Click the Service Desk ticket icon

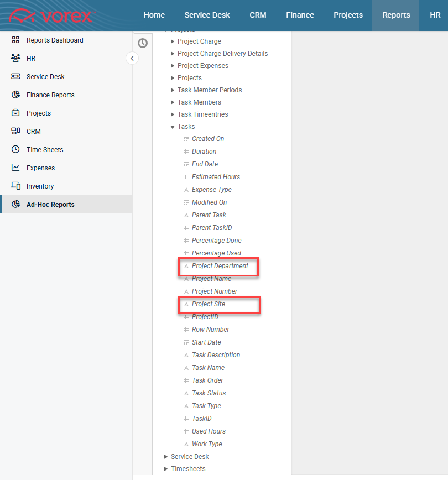[x=15, y=77]
